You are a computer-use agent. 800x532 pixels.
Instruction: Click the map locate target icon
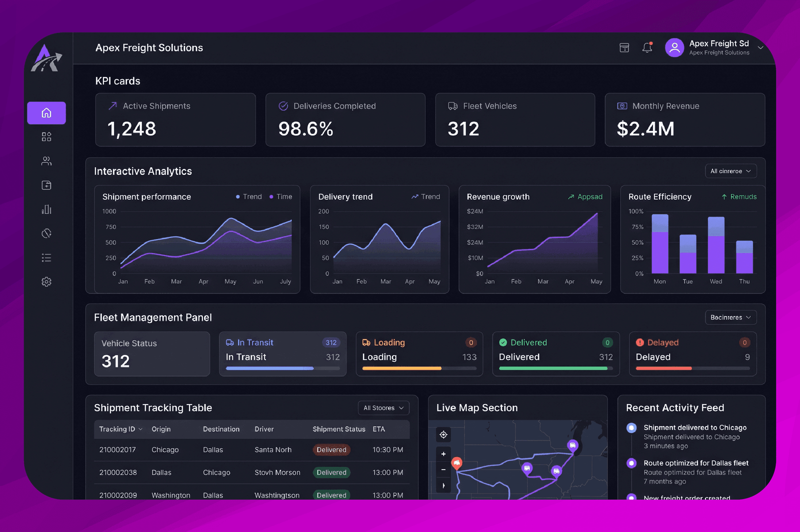pyautogui.click(x=443, y=435)
